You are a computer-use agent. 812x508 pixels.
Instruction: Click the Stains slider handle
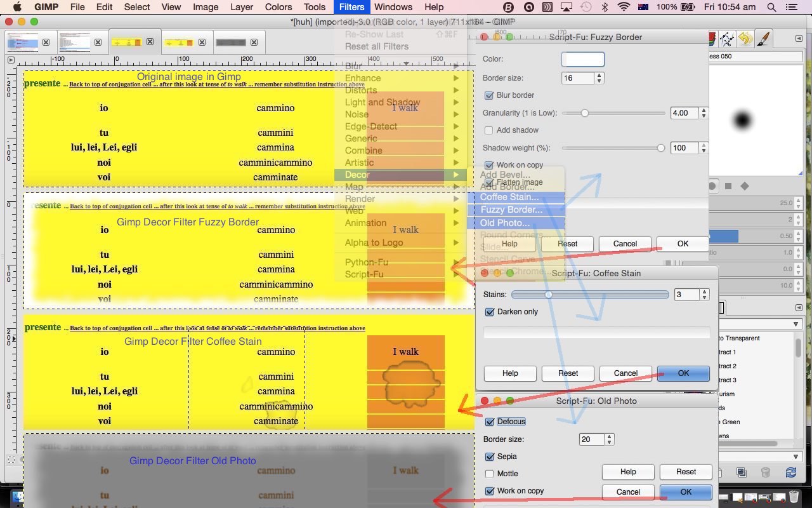[x=548, y=295]
